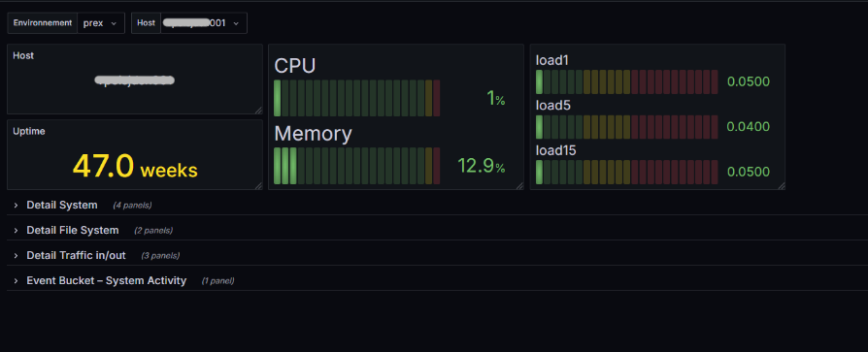The height and width of the screenshot is (352, 868).
Task: Click the Host panel title
Action: 23,56
